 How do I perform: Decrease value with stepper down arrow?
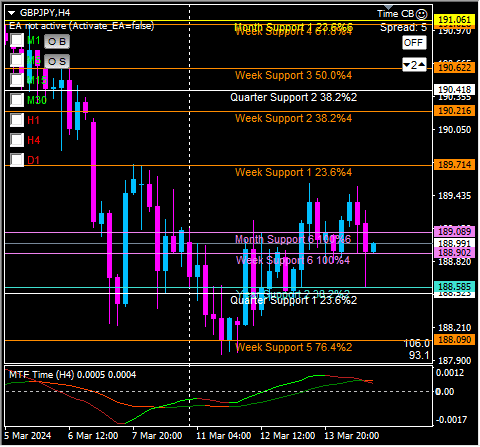(407, 65)
